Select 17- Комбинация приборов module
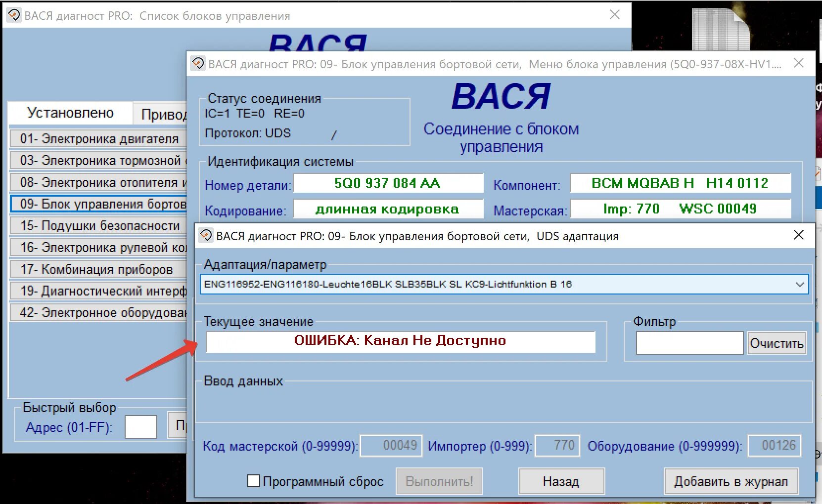The height and width of the screenshot is (504, 822). click(x=98, y=269)
